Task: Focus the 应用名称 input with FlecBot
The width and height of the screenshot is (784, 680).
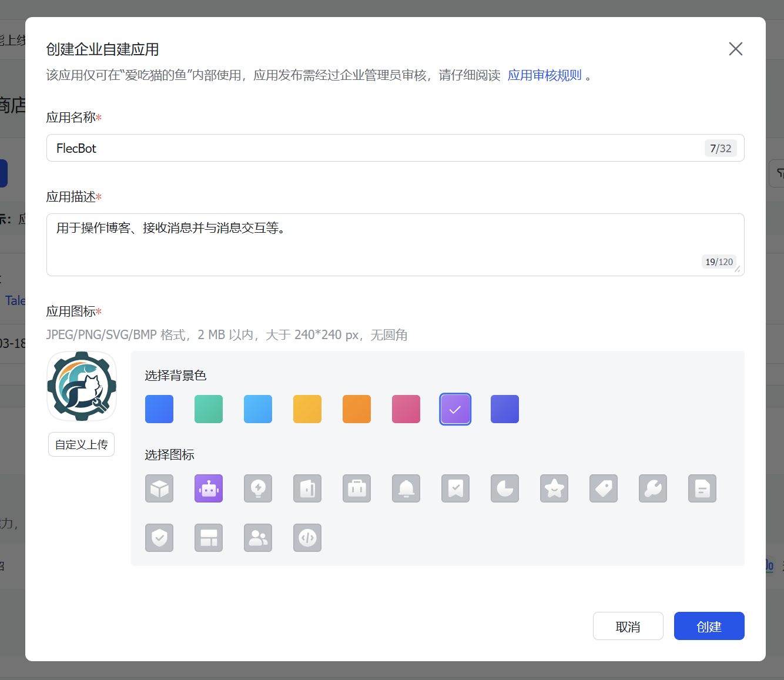Action: point(396,148)
